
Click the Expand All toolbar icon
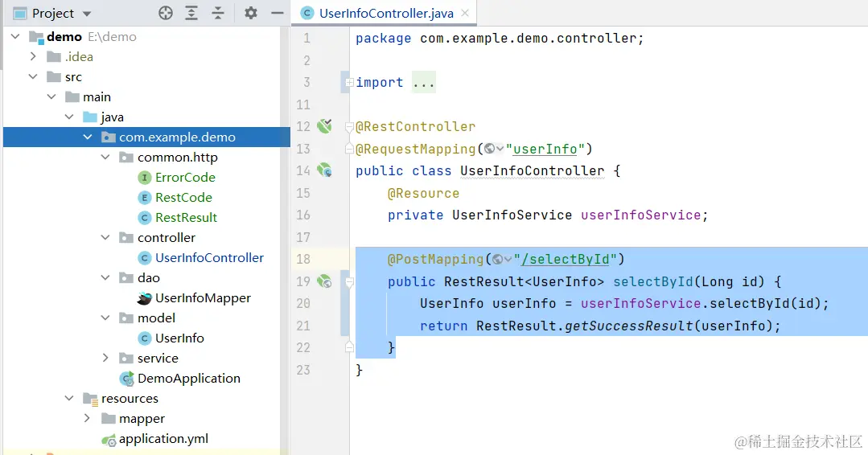(x=191, y=13)
